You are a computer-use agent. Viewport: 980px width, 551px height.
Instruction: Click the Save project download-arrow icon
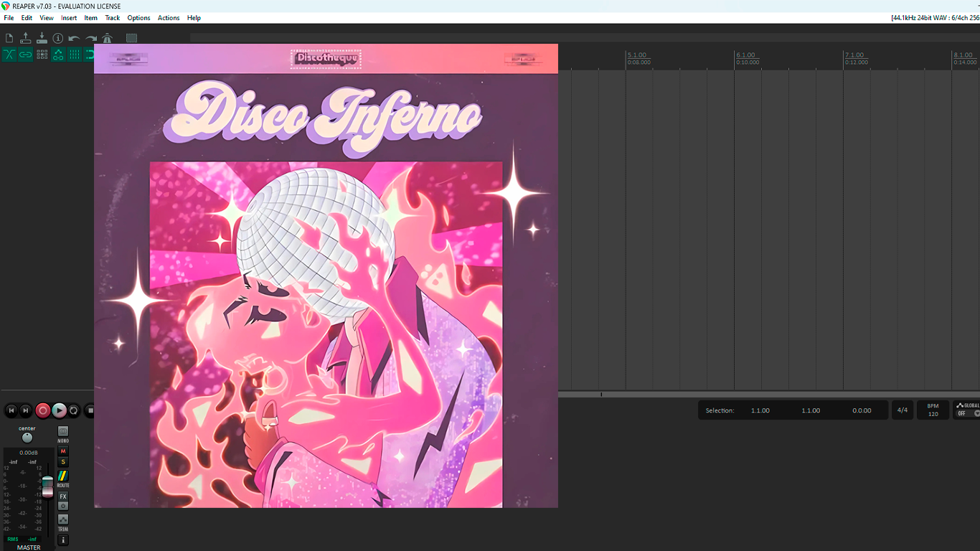(42, 38)
